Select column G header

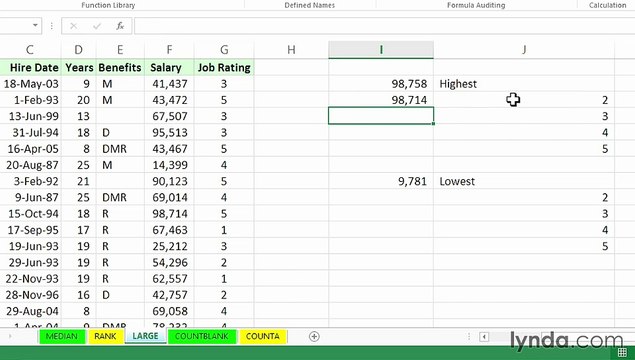224,50
